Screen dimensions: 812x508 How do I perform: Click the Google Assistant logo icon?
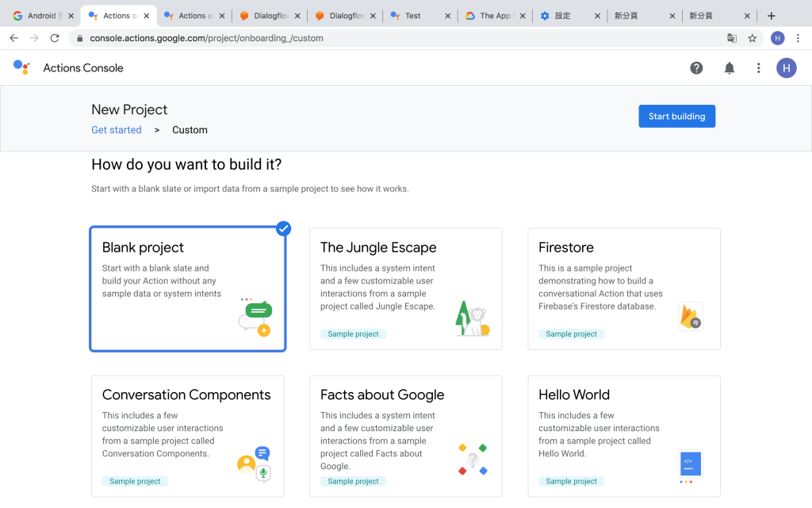tap(21, 67)
